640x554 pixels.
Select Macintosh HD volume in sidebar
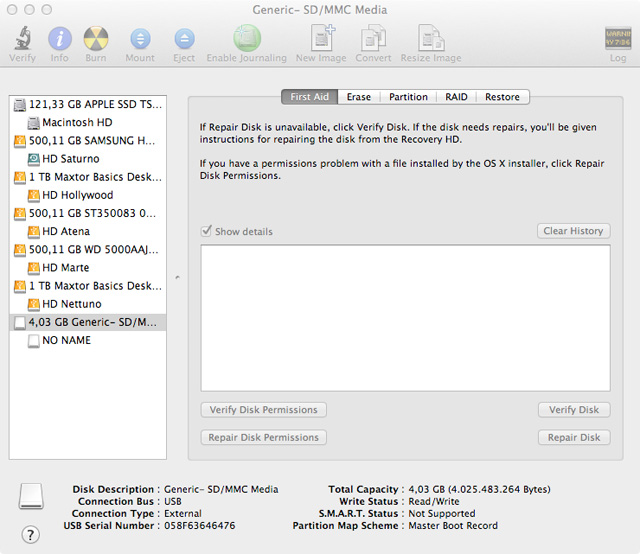(x=76, y=122)
